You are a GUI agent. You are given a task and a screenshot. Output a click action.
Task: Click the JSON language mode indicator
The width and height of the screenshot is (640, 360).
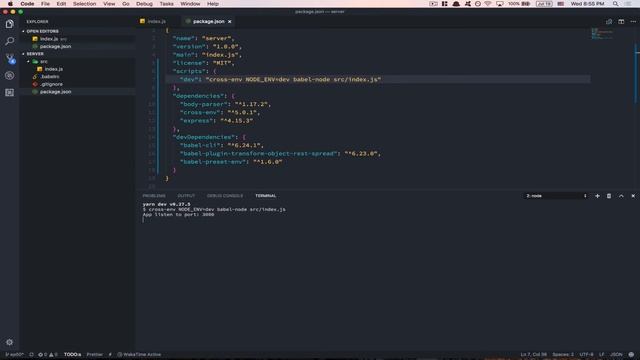pyautogui.click(x=616, y=354)
